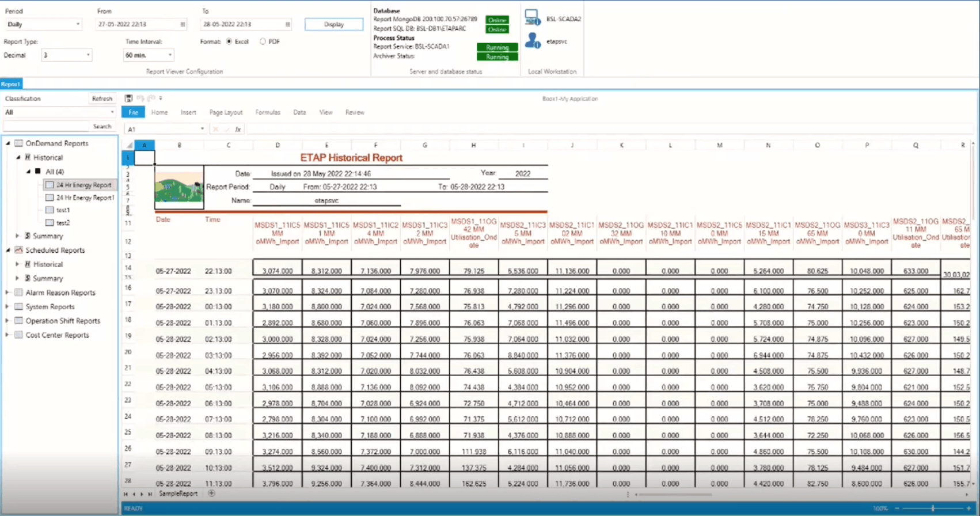
Task: Click the select-all corner of the spreadsheet
Action: click(x=129, y=145)
